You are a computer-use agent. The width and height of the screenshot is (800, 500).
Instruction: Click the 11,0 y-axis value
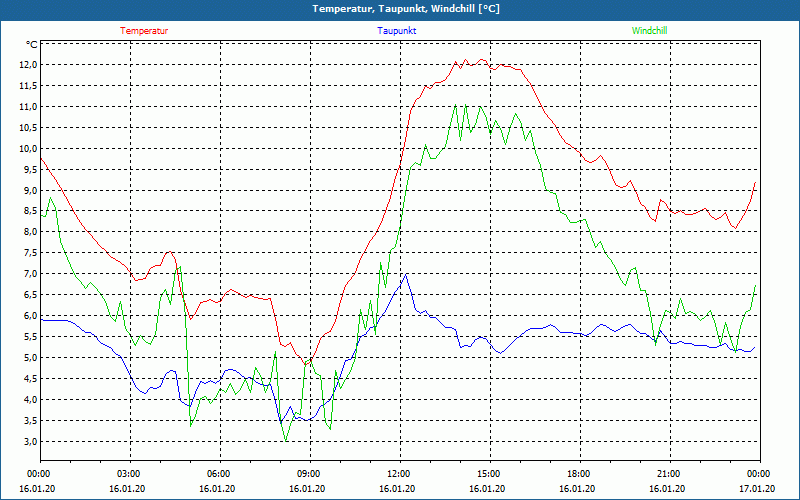pyautogui.click(x=28, y=107)
